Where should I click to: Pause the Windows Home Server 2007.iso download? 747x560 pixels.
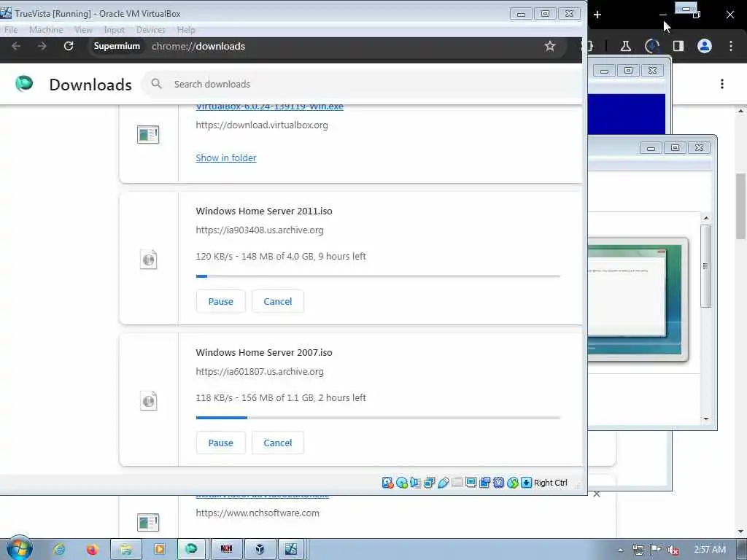pos(220,443)
